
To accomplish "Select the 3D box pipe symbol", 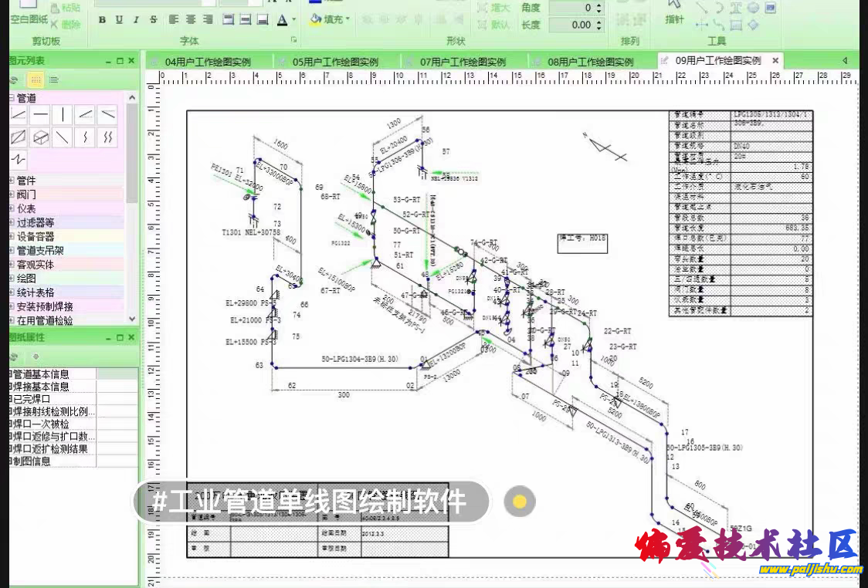I will 40,138.
